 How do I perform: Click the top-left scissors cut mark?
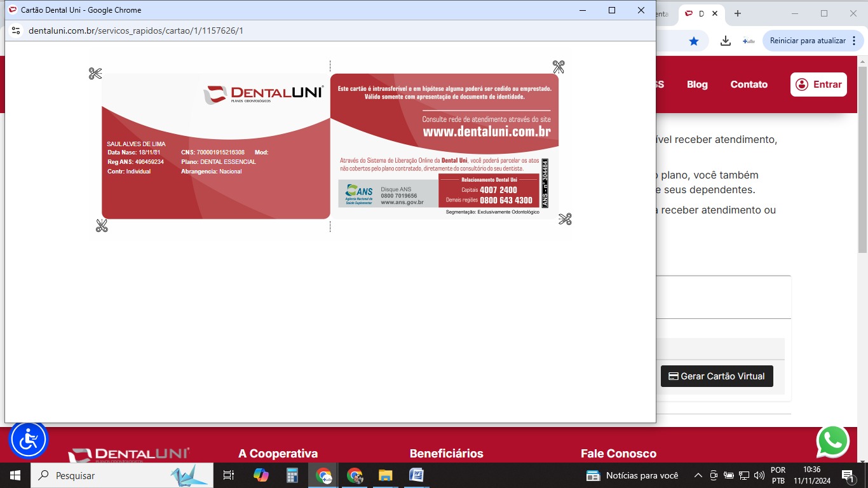(x=95, y=74)
